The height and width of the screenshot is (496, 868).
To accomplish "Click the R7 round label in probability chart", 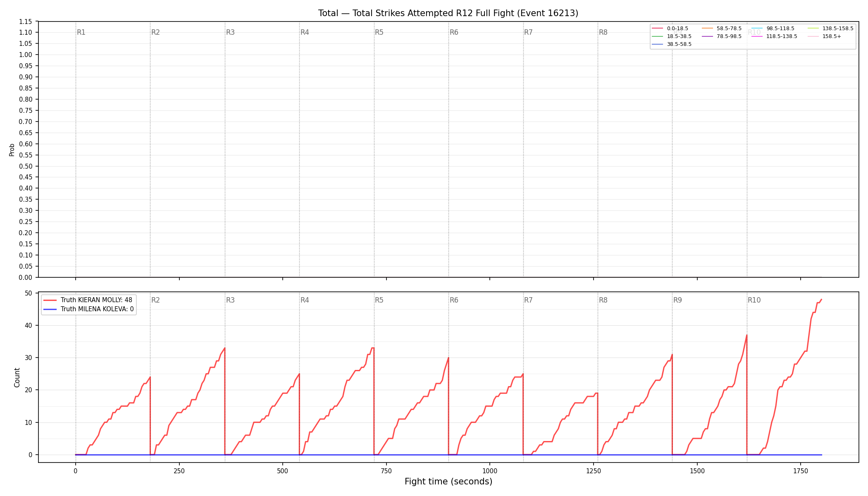I will click(528, 32).
